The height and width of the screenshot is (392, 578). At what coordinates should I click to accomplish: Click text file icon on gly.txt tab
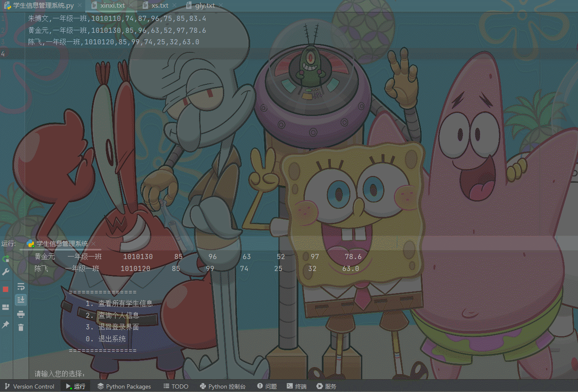point(189,6)
